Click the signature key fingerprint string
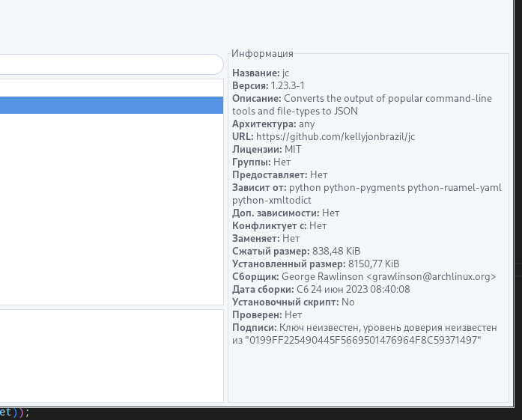The width and height of the screenshot is (522, 420). [x=362, y=340]
